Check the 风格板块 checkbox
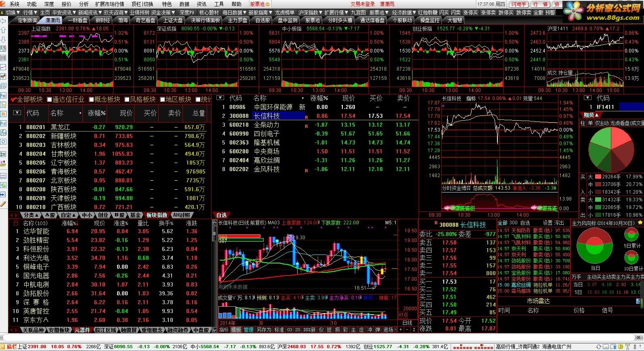Screen dimensions: 644x351 point(127,99)
